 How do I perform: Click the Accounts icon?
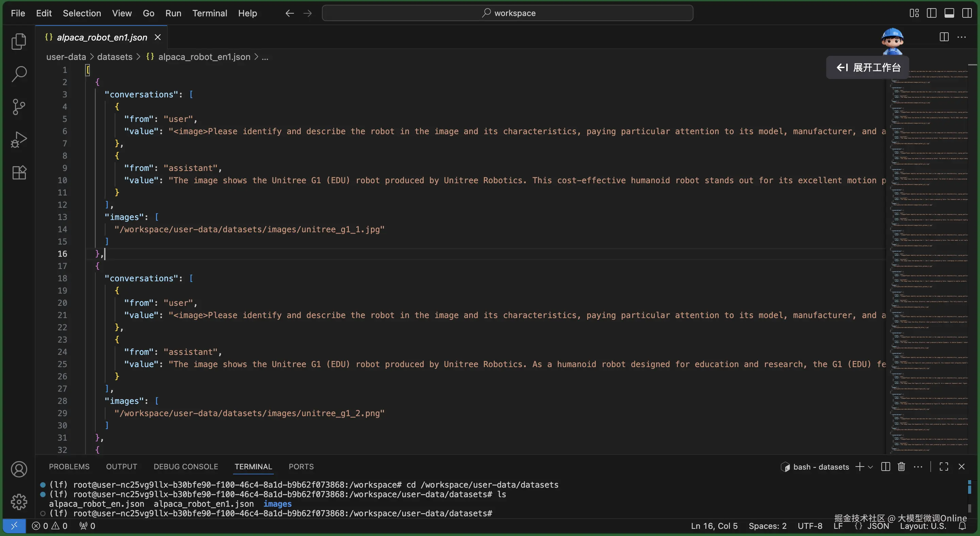pyautogui.click(x=19, y=469)
